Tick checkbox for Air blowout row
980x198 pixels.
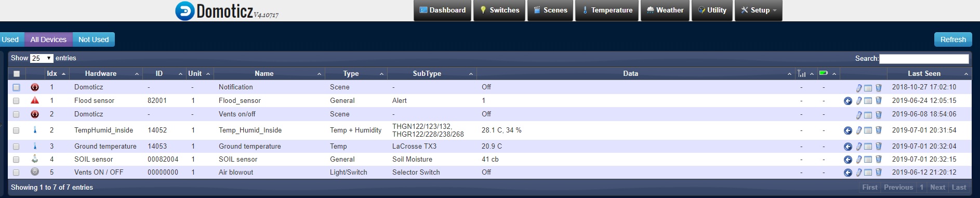pyautogui.click(x=16, y=173)
